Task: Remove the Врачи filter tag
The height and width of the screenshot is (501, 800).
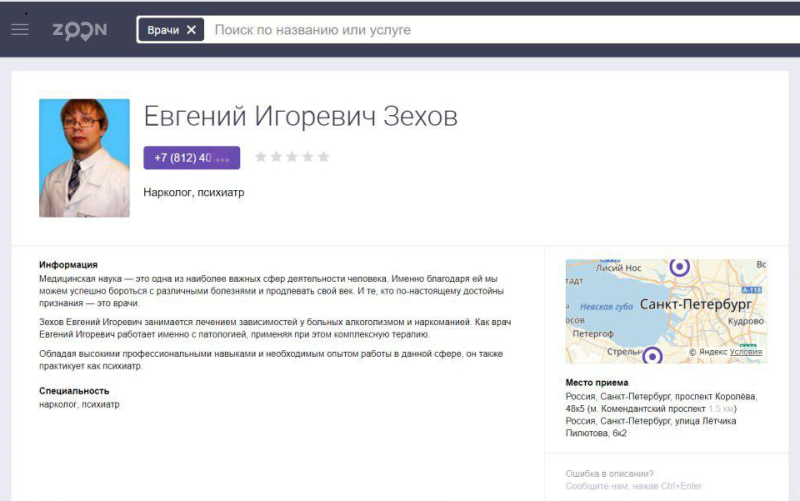Action: click(x=191, y=30)
